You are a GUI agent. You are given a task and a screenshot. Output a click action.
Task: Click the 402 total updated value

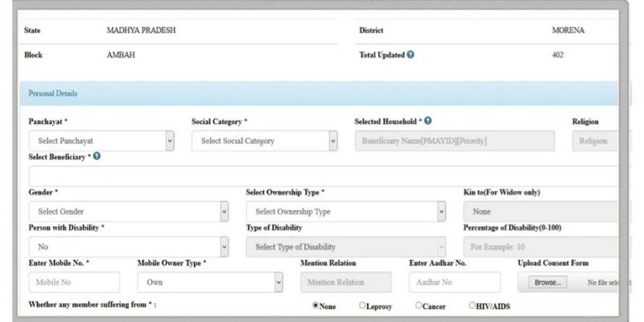(x=558, y=55)
